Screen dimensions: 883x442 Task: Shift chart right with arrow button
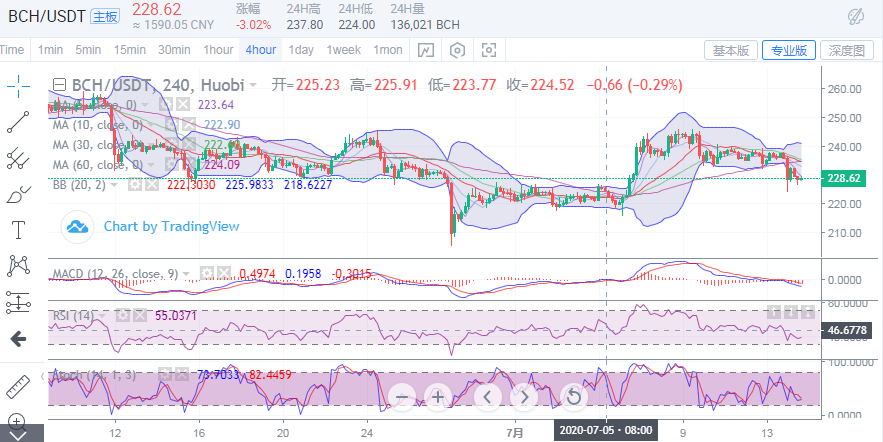coord(524,397)
